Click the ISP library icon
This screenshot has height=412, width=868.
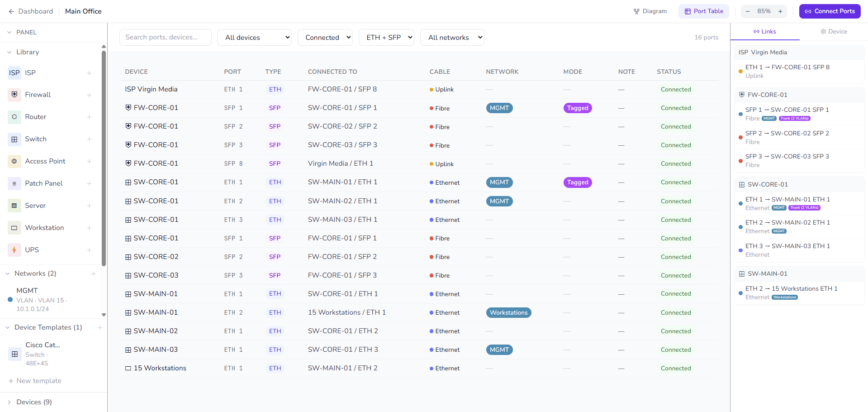tap(14, 73)
